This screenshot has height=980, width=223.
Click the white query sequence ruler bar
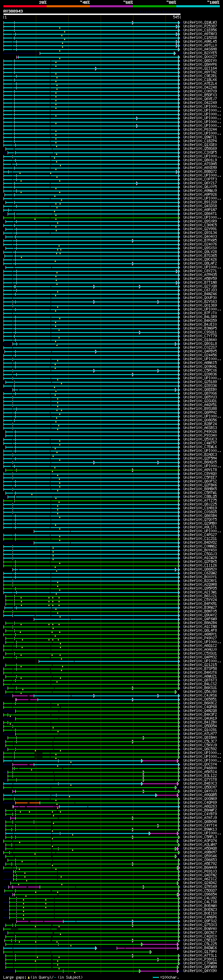[x=92, y=15]
